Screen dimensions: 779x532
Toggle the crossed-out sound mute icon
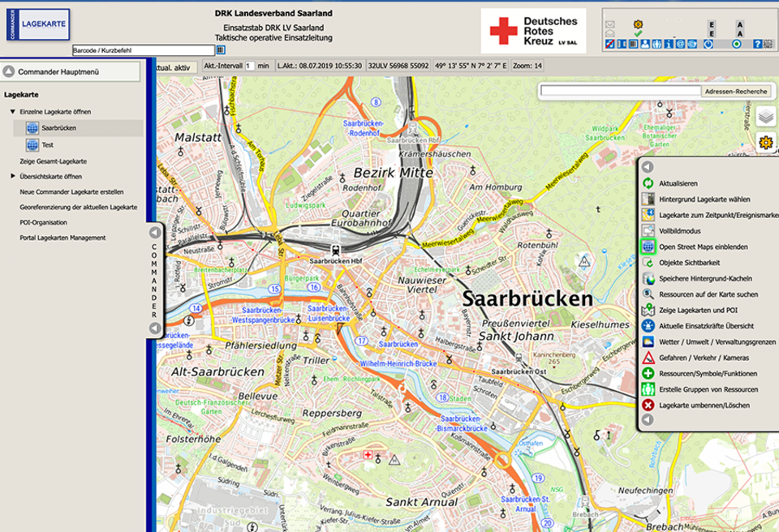[x=609, y=44]
